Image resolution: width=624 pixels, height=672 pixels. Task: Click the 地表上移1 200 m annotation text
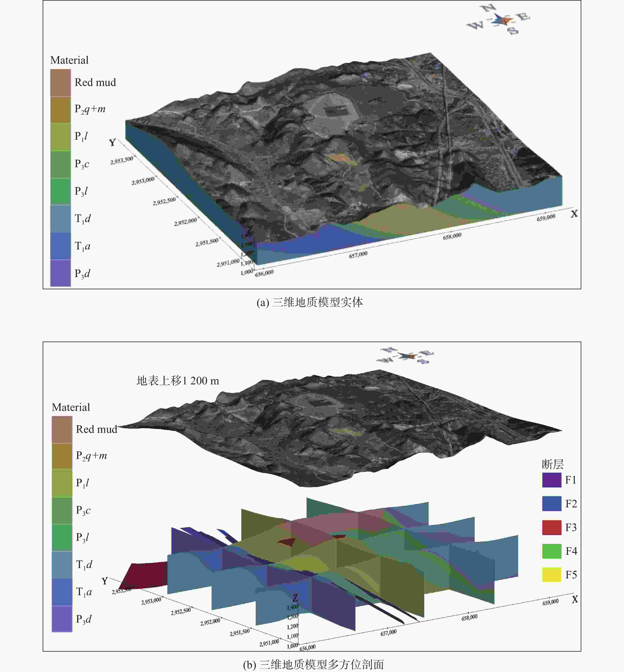coord(178,381)
